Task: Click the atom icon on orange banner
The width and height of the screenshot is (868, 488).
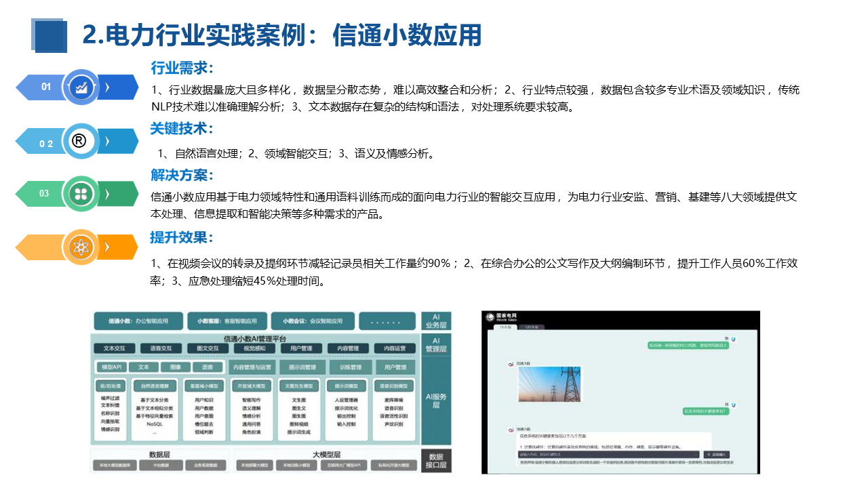Action: click(81, 247)
